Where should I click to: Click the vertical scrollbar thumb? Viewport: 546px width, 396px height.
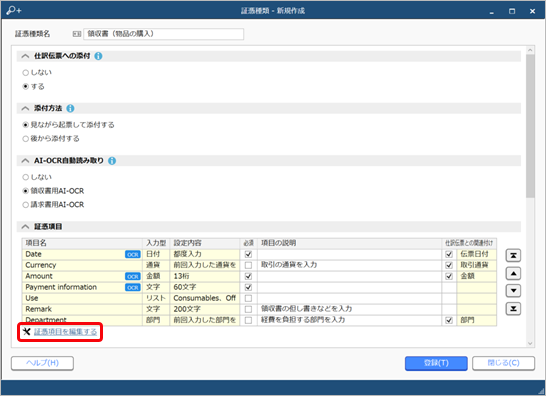(x=530, y=126)
